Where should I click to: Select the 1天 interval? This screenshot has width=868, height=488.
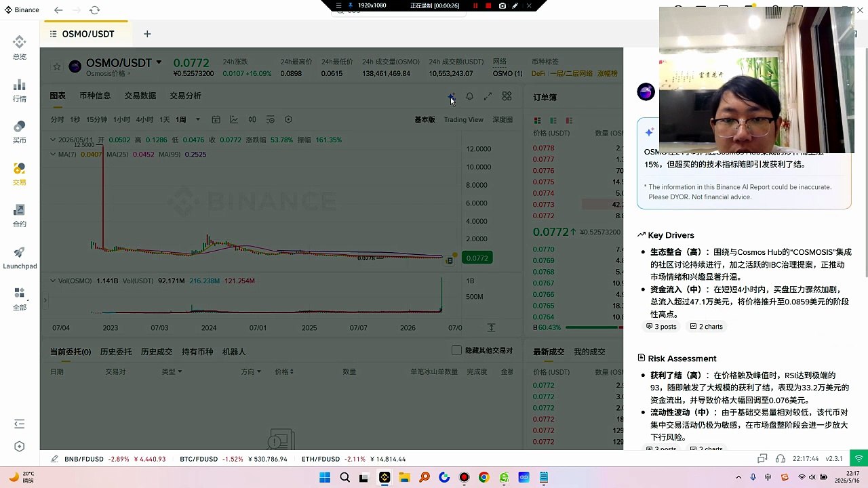(165, 120)
